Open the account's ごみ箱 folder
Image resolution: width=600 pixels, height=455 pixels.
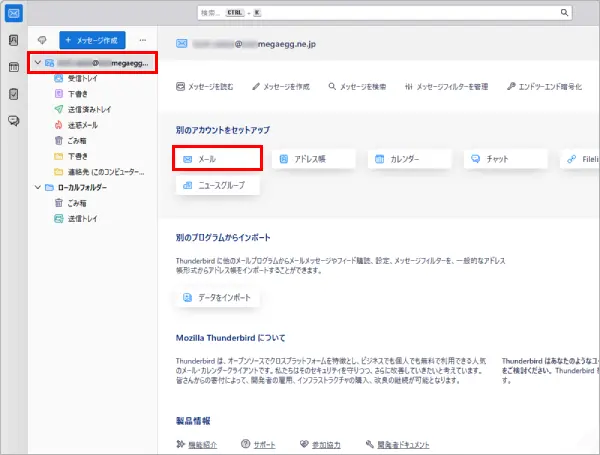77,140
